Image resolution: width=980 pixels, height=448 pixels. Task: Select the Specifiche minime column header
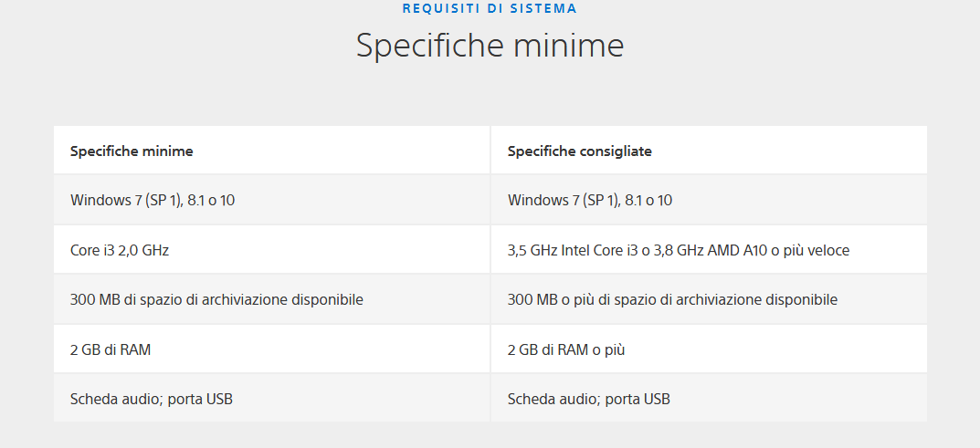tap(132, 151)
